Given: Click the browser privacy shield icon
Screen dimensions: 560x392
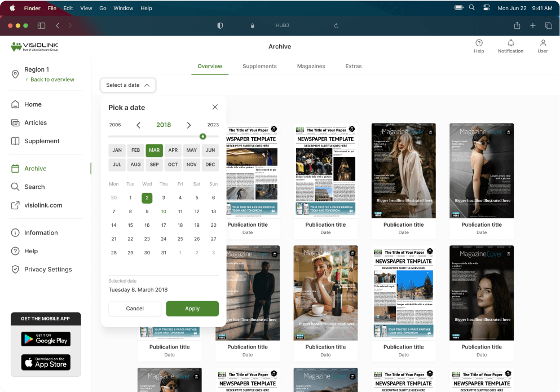Looking at the screenshot, I should [x=220, y=25].
